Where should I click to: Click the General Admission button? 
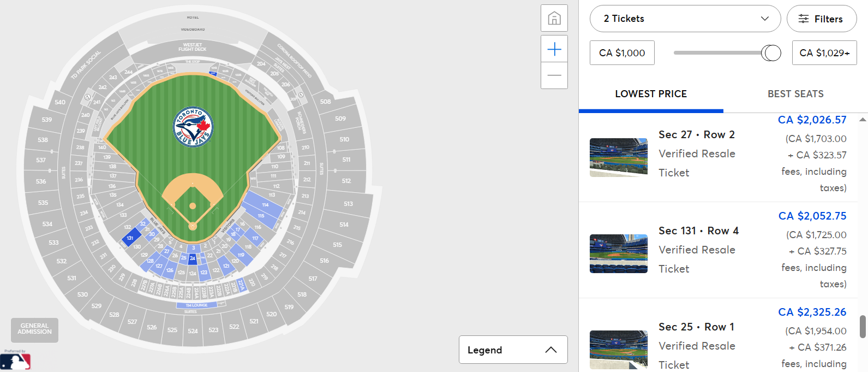(34, 330)
